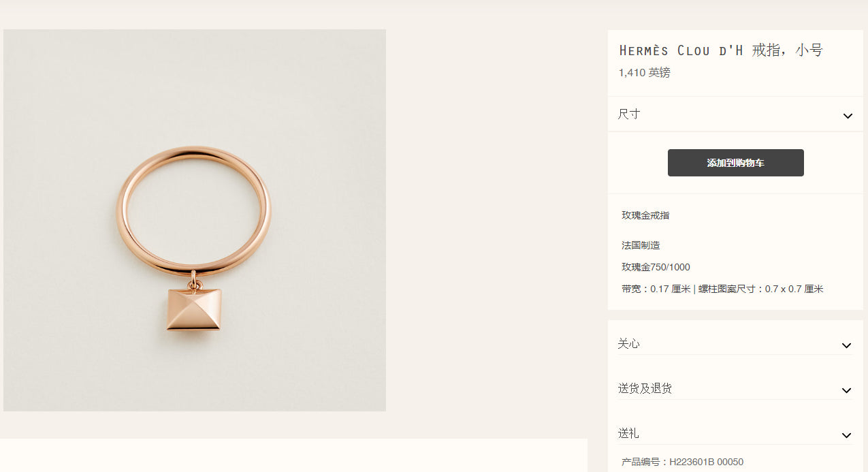This screenshot has width=868, height=472.
Task: Expand the 关心 care section chevron
Action: click(846, 345)
